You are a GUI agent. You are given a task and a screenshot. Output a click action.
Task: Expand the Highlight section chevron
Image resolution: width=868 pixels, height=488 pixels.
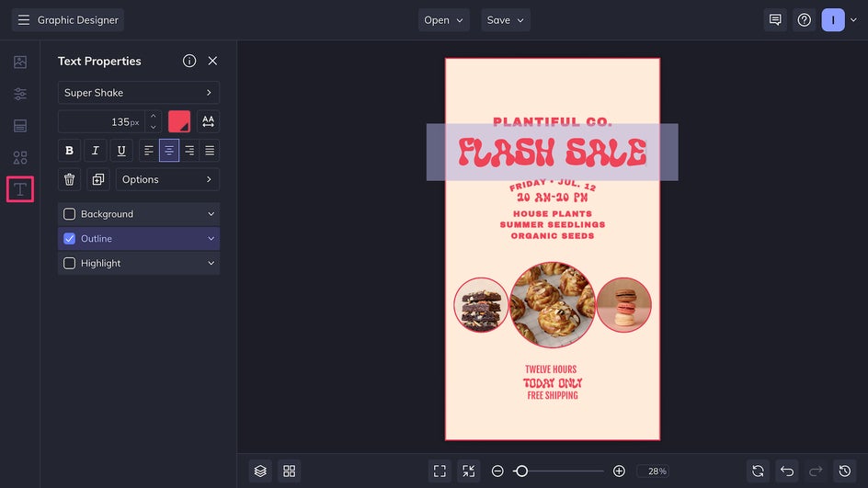pos(211,264)
